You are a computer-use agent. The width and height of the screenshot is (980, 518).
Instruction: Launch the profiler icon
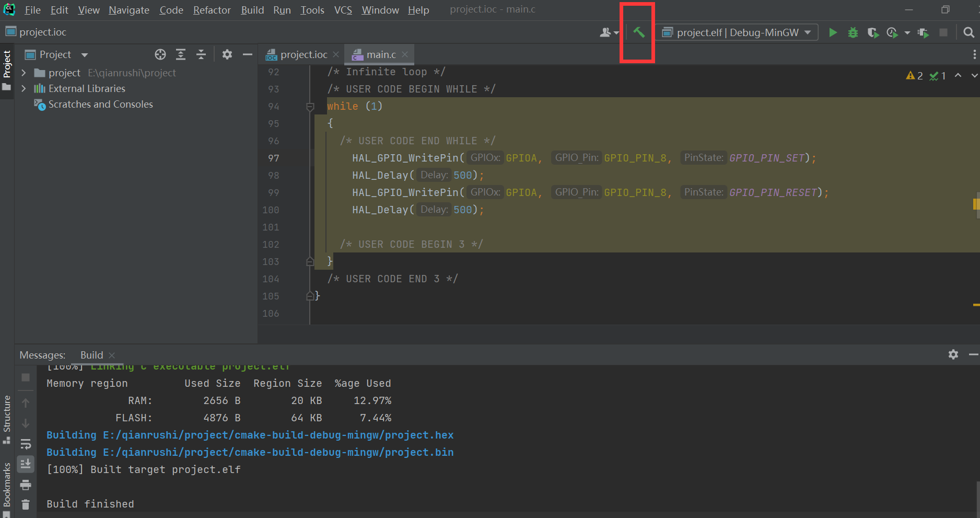(x=892, y=32)
